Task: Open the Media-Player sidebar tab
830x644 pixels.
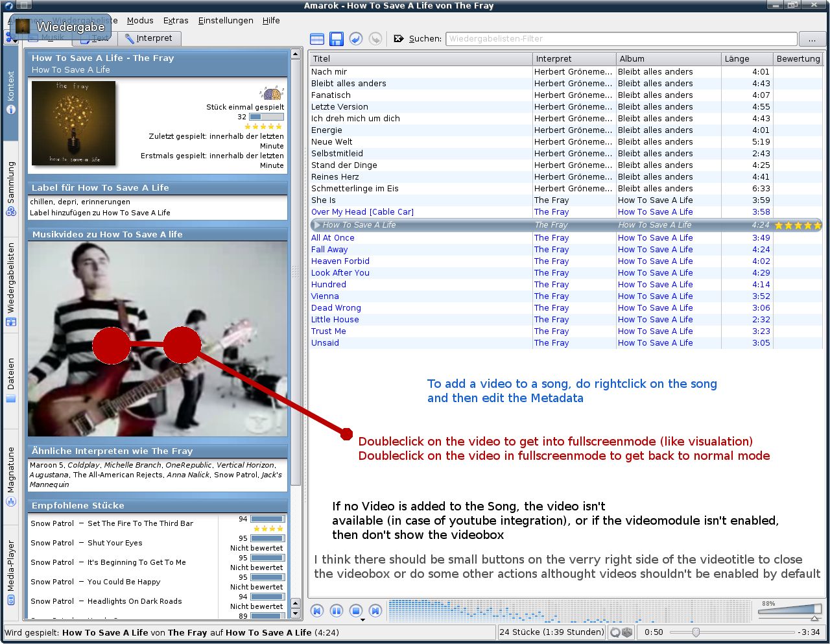Action: [10, 573]
